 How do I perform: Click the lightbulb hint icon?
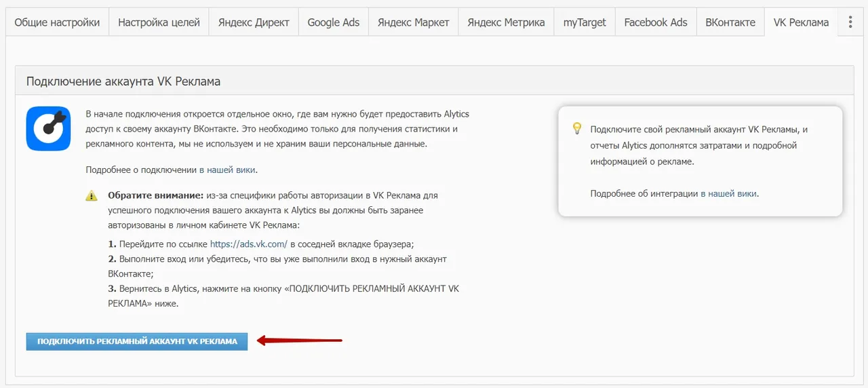(x=577, y=128)
